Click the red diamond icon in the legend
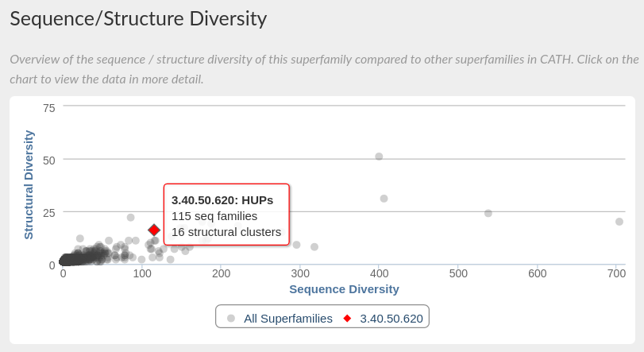The width and height of the screenshot is (644, 352). (347, 318)
